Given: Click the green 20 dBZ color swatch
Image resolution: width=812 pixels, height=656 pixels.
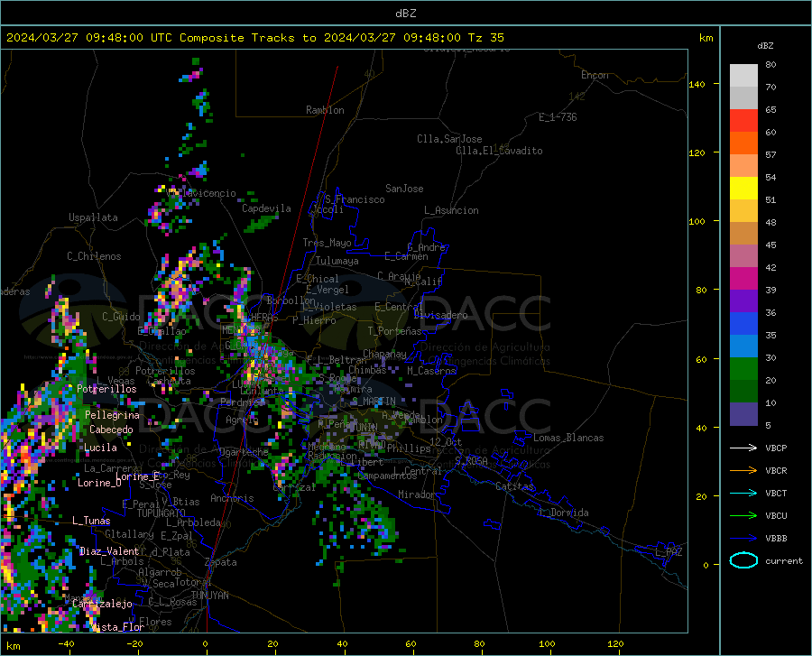Looking at the screenshot, I should (743, 369).
